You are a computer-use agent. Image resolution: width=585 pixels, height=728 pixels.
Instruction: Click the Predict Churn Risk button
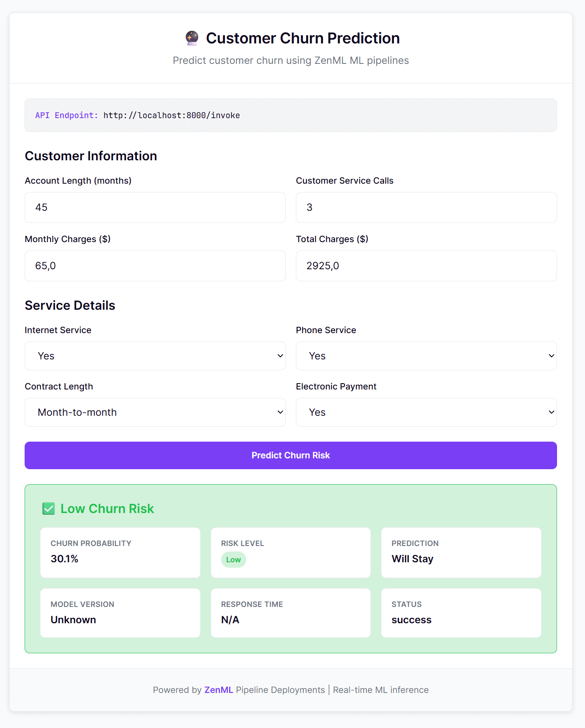[x=291, y=455]
